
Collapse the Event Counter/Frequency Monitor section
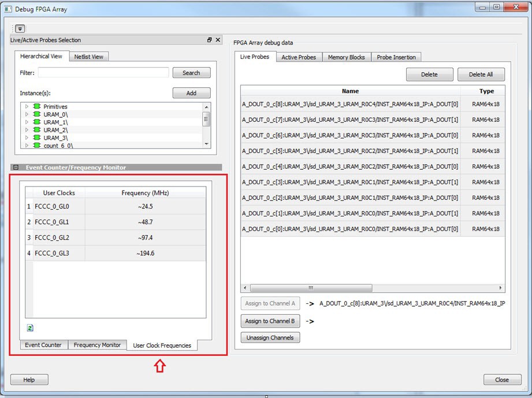pos(16,168)
